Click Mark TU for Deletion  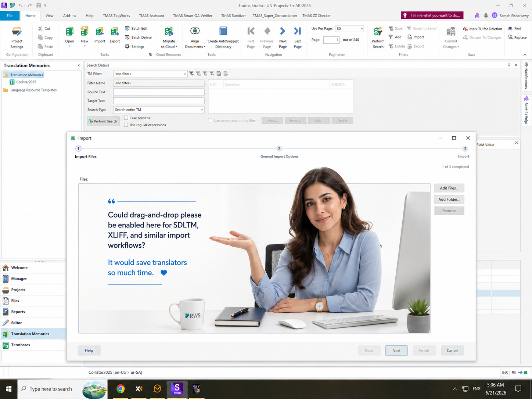pos(482,29)
